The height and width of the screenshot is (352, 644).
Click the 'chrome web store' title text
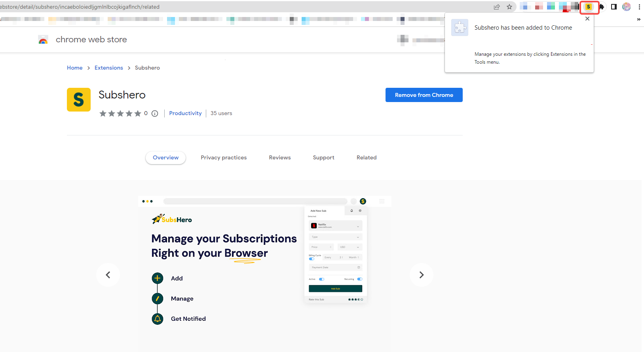(x=91, y=40)
